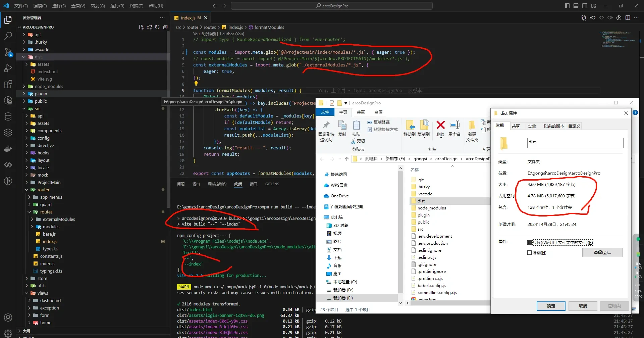Open Source Control view with badge
The height and width of the screenshot is (338, 644).
(8, 52)
